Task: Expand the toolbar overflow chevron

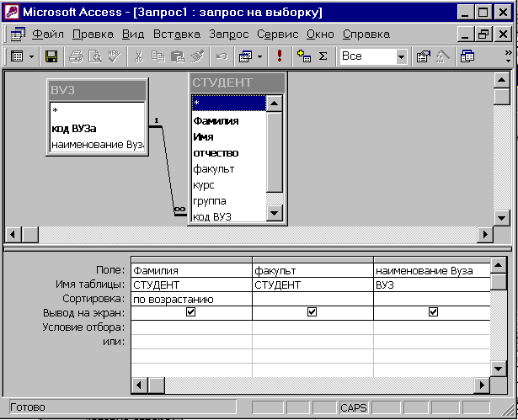Action: [x=508, y=56]
